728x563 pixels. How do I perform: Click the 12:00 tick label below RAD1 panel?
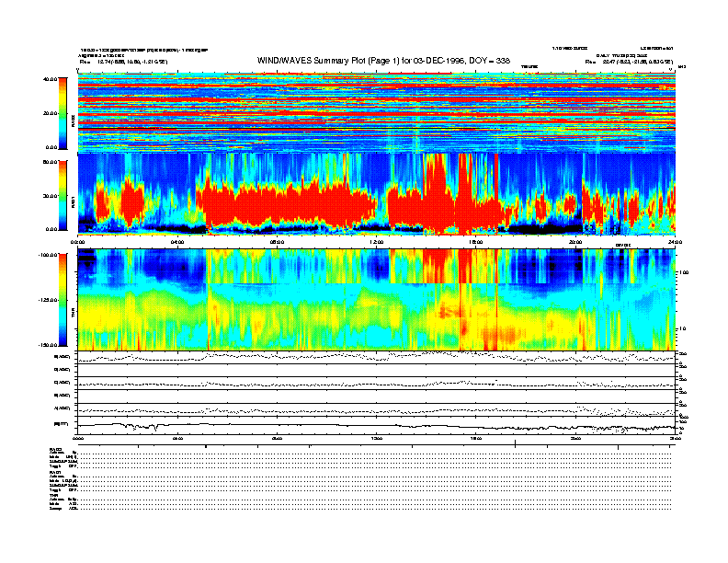[x=377, y=242]
